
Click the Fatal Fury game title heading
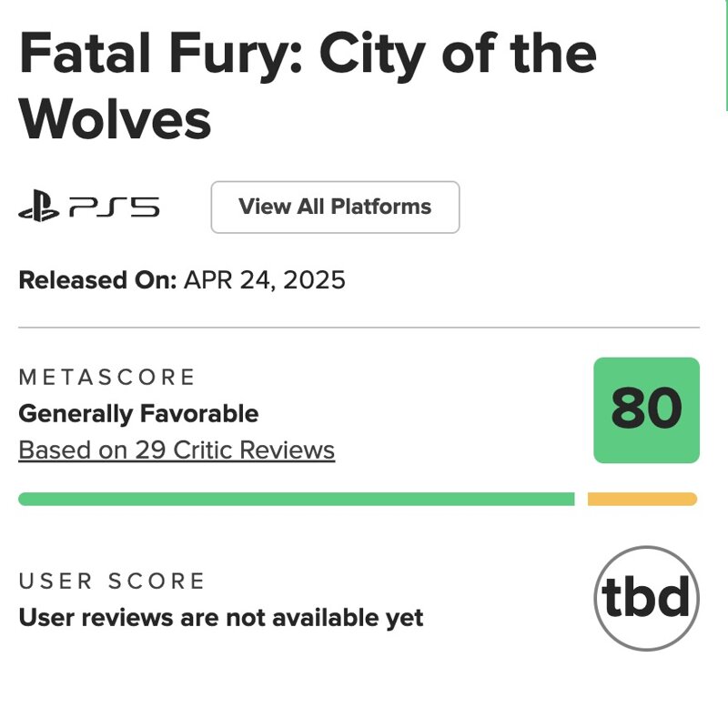(308, 86)
